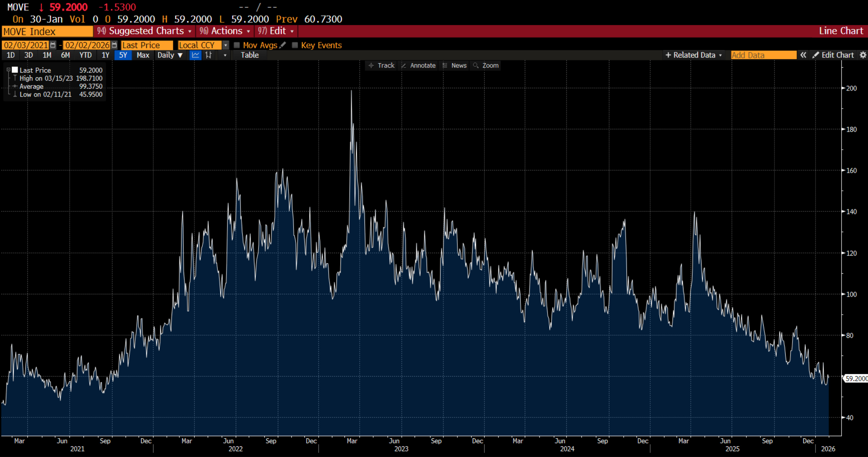Edit moving averages with pencil icon
Image resolution: width=868 pixels, height=457 pixels.
pyautogui.click(x=283, y=45)
